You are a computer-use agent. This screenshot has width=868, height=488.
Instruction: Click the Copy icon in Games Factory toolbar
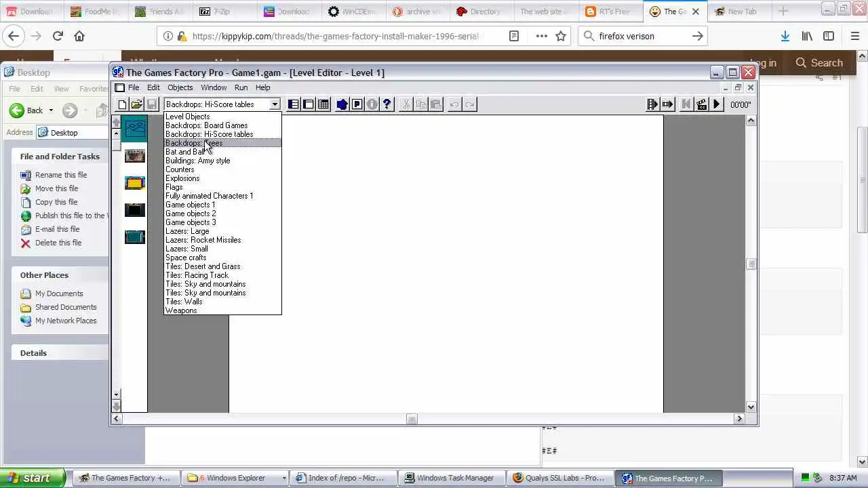[x=420, y=104]
